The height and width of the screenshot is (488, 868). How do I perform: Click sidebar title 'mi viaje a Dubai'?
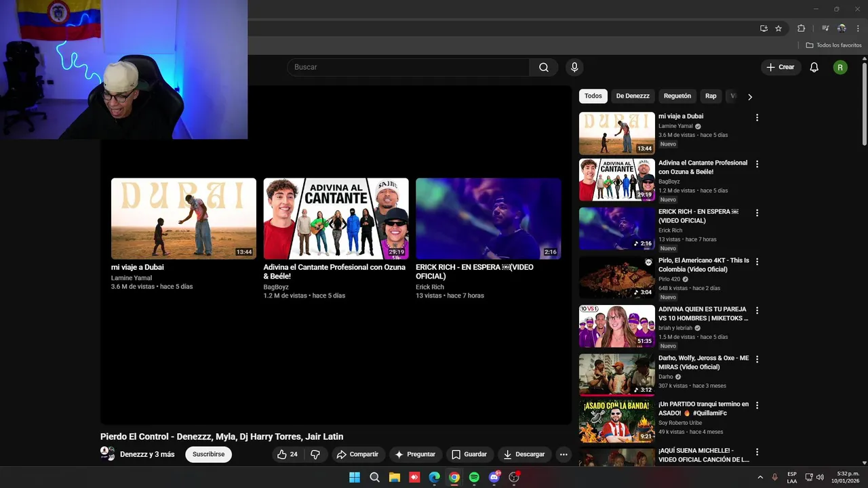tap(681, 117)
